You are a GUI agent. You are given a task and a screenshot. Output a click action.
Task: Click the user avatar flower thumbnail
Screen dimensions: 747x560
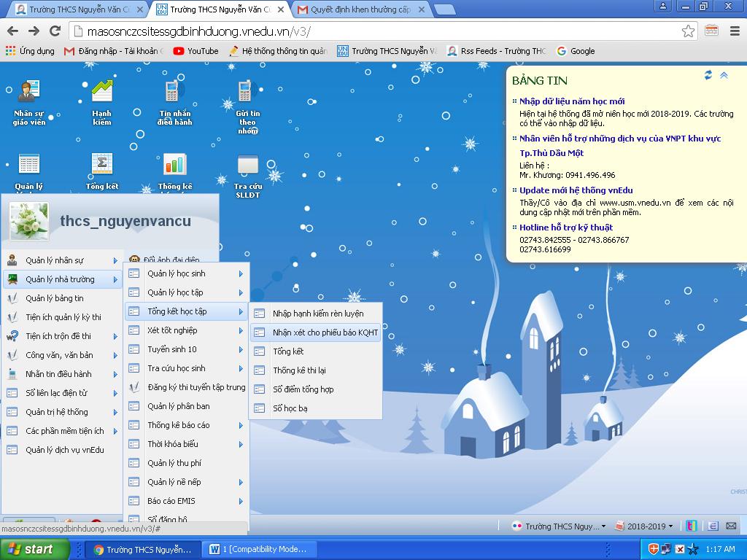28,222
